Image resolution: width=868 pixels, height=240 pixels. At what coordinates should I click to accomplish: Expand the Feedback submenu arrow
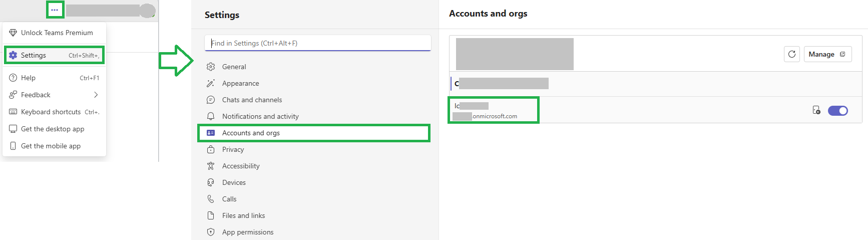tap(96, 95)
